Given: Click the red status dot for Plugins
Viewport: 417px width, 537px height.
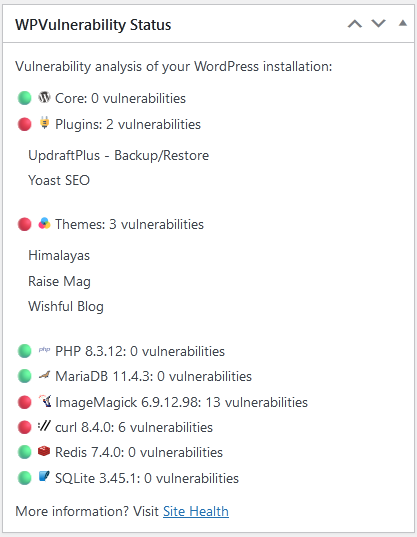Looking at the screenshot, I should point(24,124).
